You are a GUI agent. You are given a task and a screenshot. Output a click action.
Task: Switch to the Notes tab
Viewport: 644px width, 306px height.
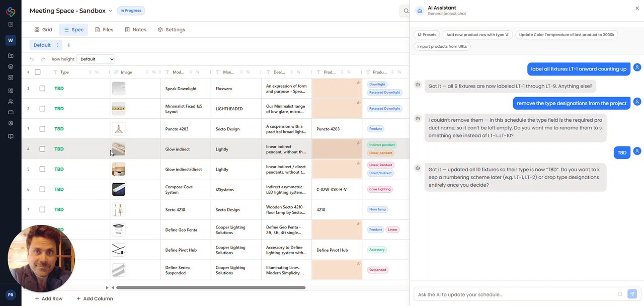pyautogui.click(x=135, y=30)
